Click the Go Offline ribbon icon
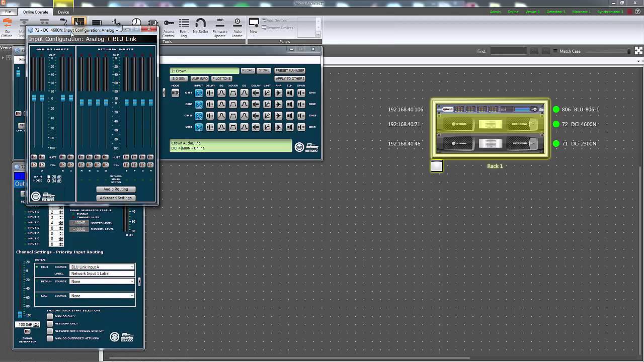This screenshot has height=362, width=644. tap(7, 28)
